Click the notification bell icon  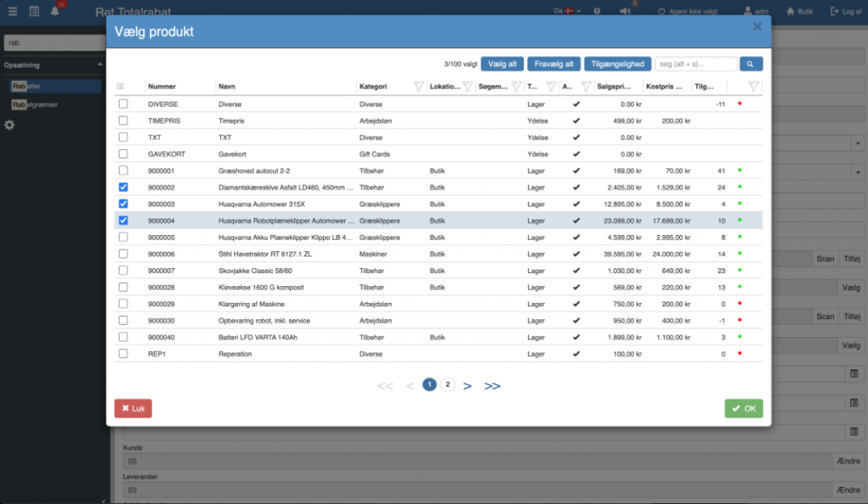coord(55,11)
